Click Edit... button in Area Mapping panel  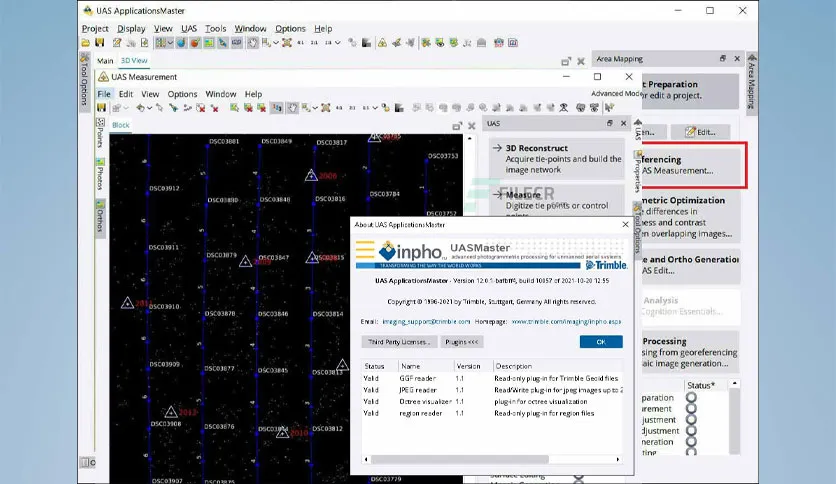700,132
